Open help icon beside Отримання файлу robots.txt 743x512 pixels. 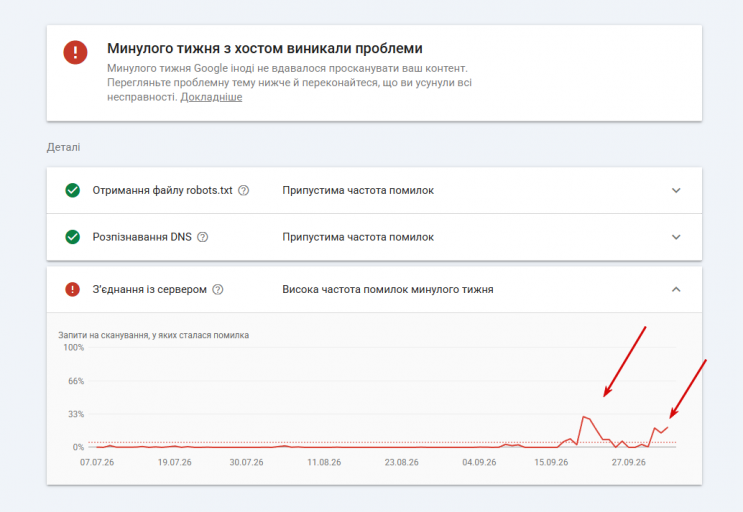(x=244, y=190)
